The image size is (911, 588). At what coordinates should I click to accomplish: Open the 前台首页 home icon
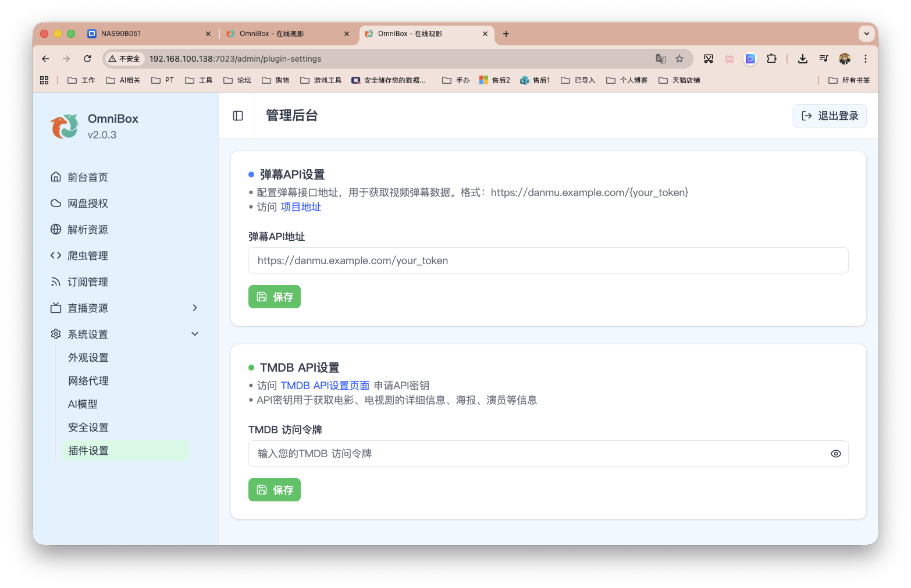tap(55, 177)
